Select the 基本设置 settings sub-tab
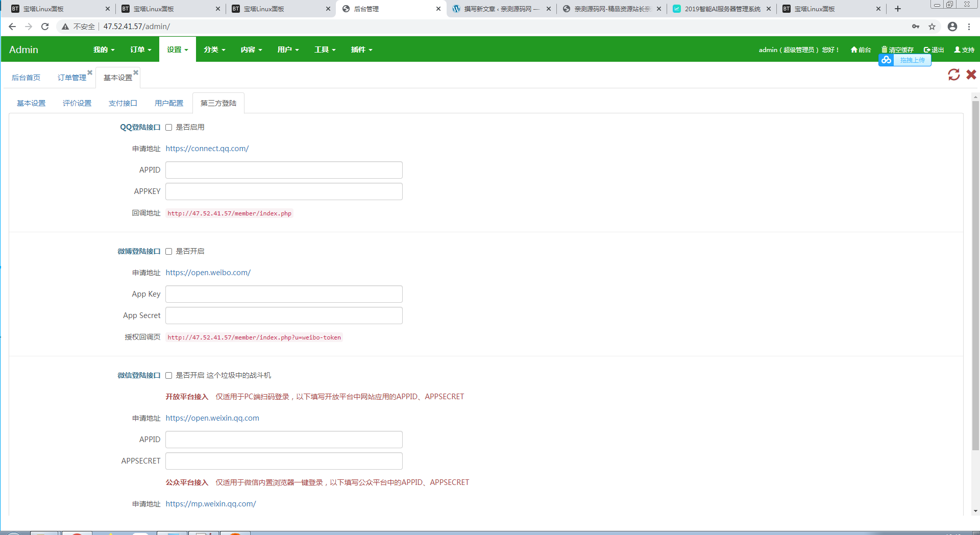This screenshot has width=980, height=535. point(31,103)
